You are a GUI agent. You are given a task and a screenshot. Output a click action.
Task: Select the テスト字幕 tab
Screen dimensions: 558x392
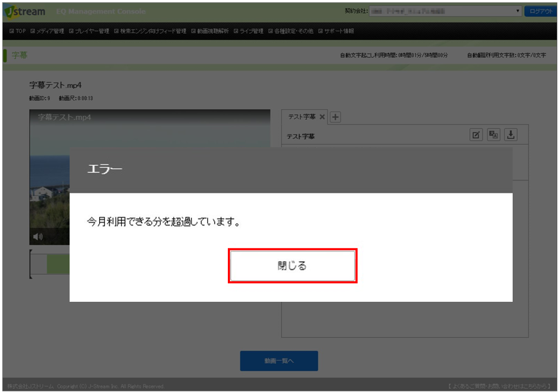(302, 117)
